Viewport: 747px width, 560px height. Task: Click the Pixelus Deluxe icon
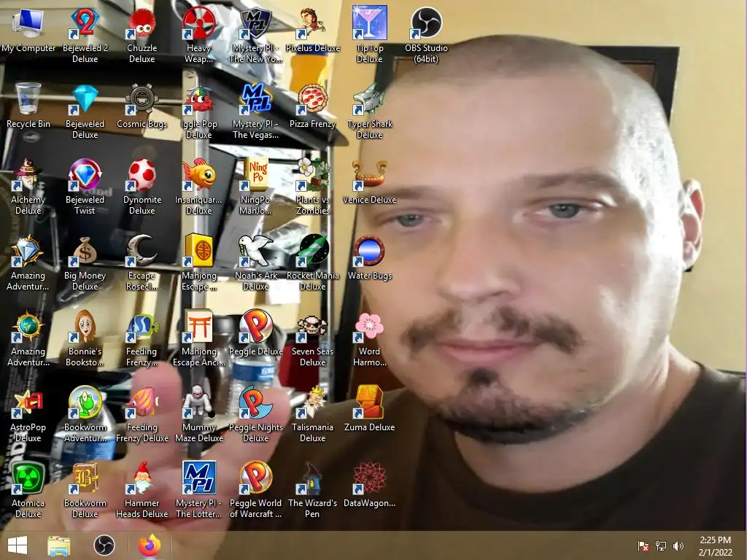point(312,31)
